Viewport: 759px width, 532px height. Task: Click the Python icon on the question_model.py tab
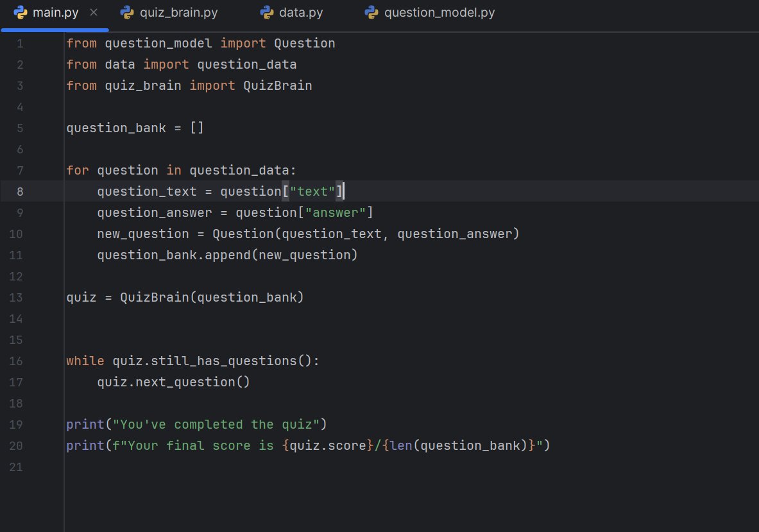pos(371,12)
